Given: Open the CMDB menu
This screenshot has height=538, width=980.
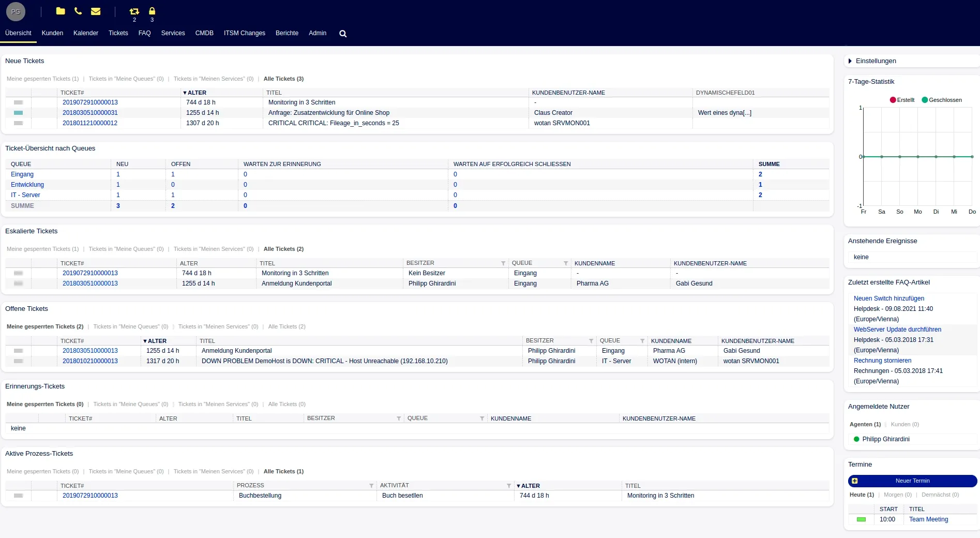Looking at the screenshot, I should [x=204, y=33].
